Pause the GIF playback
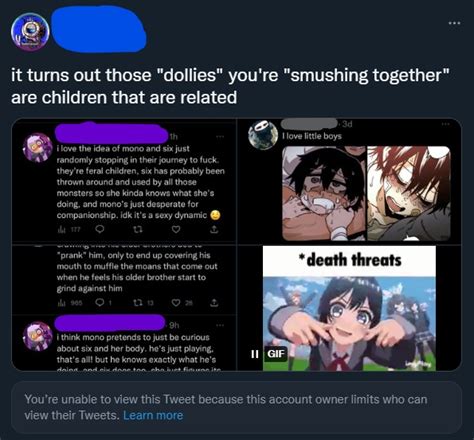474x440 pixels. [x=255, y=354]
